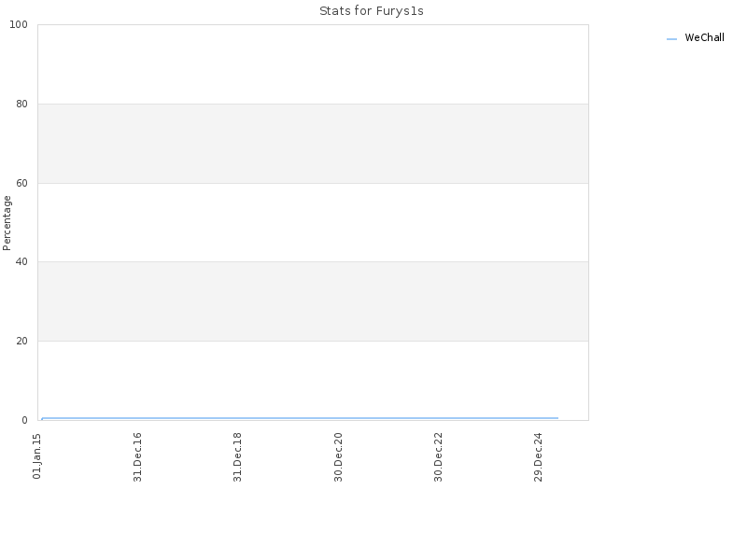
Task: Click the Percentage axis label
Action: 7,223
